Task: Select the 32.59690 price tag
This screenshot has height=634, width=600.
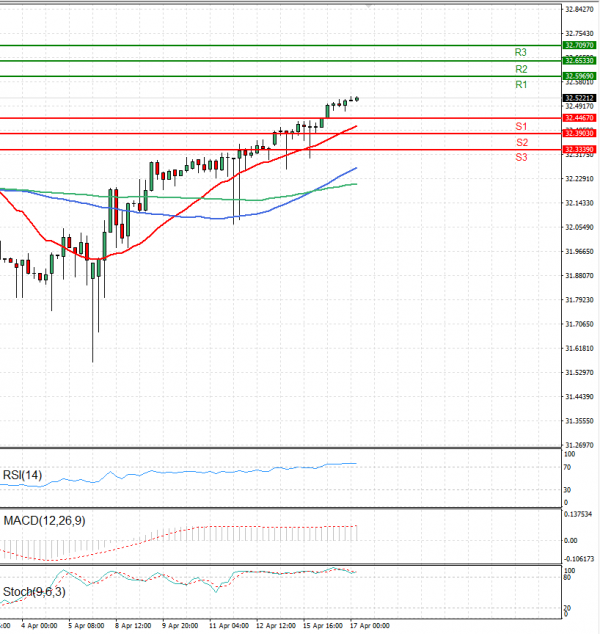Action: tap(579, 76)
